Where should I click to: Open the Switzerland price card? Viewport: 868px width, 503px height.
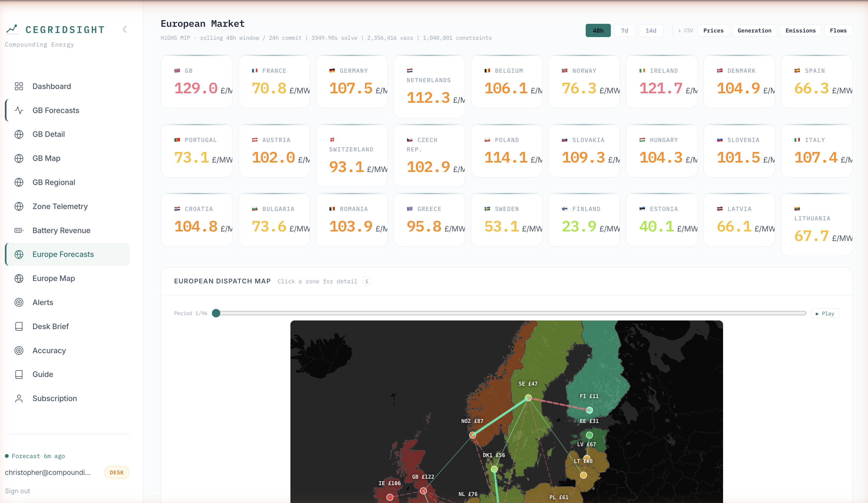(352, 156)
